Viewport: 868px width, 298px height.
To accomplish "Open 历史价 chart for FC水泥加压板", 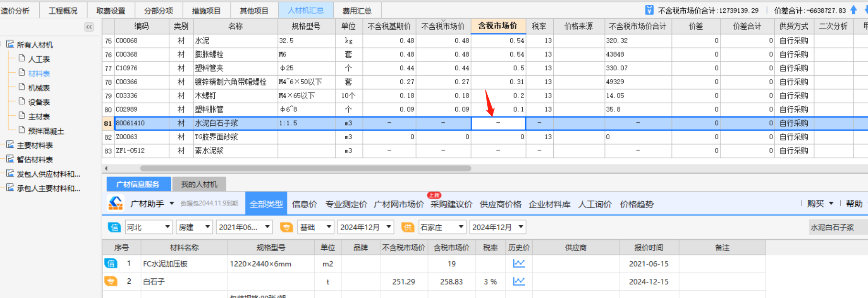I will 519,264.
